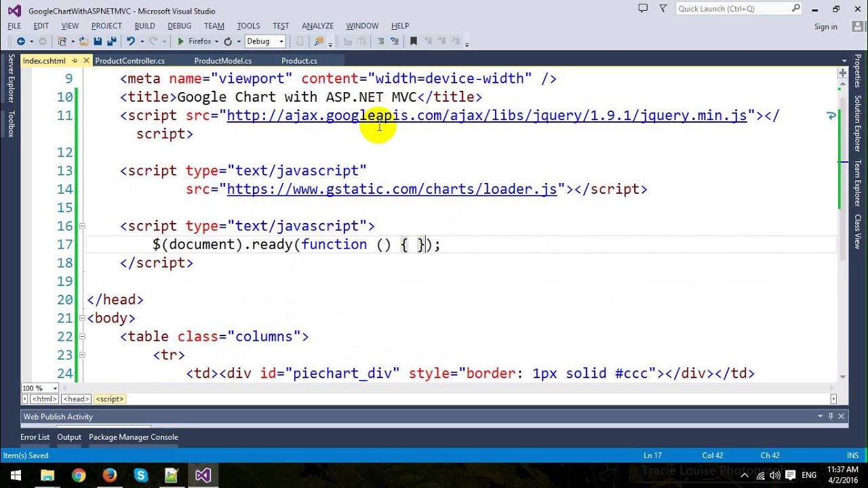Show hidden system tray icons

(x=744, y=475)
